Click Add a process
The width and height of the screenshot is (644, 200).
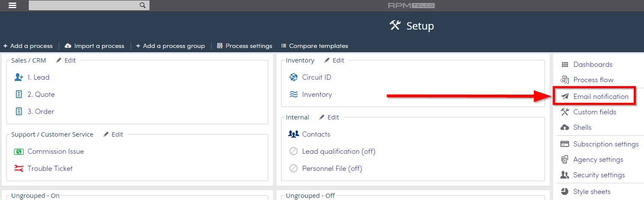pos(28,46)
